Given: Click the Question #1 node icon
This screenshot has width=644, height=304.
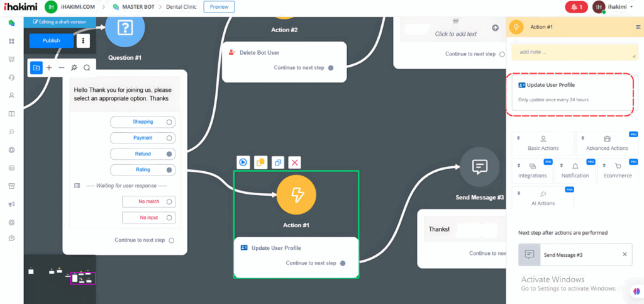Looking at the screenshot, I should click(x=125, y=28).
